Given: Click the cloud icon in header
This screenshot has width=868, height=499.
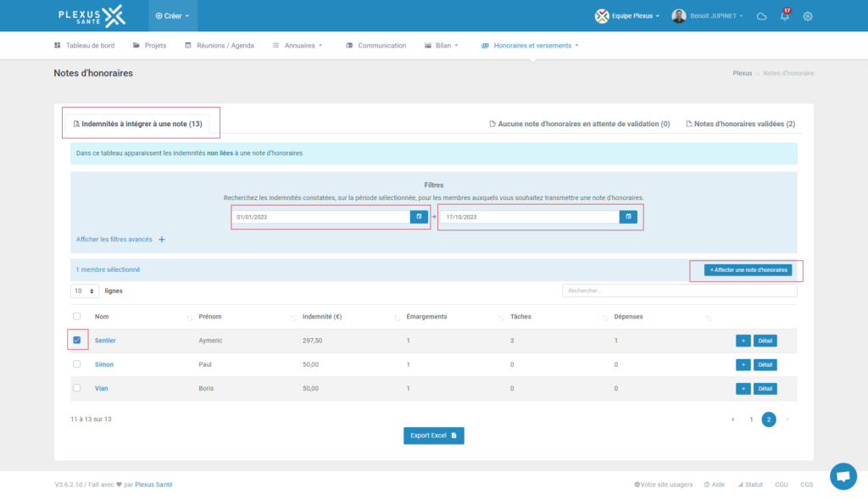Looking at the screenshot, I should [x=761, y=16].
